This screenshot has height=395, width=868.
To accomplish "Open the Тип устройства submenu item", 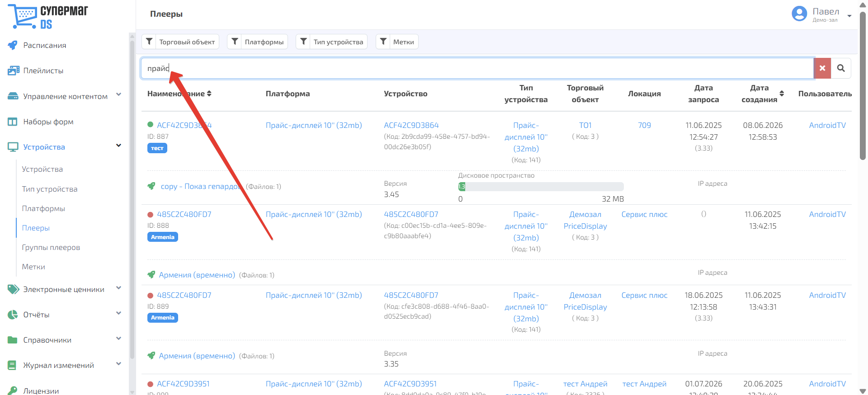I will pyautogui.click(x=50, y=189).
